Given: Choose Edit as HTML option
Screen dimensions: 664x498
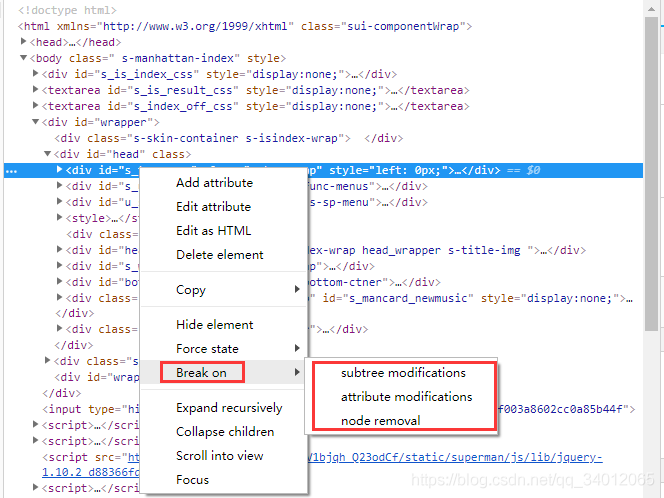Looking at the screenshot, I should tap(213, 231).
